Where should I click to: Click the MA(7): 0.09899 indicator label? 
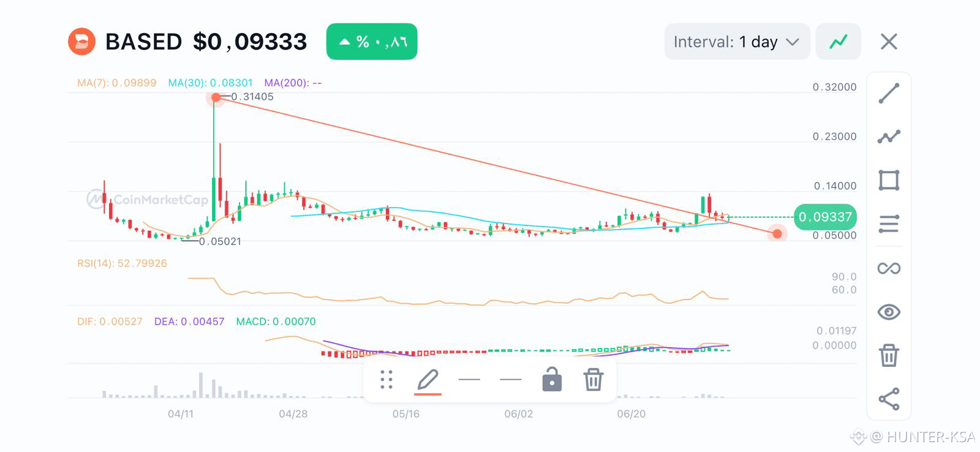point(116,83)
